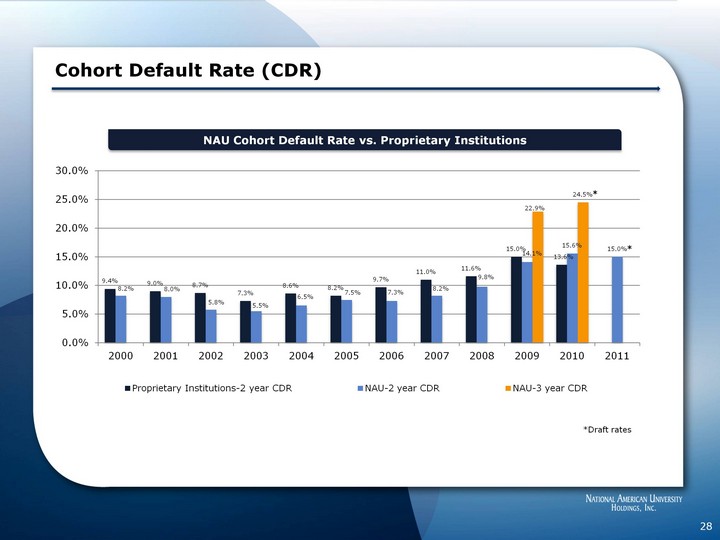Image resolution: width=720 pixels, height=540 pixels.
Task: Select the blue 2002 bar labeled 5.8%
Action: coord(211,326)
